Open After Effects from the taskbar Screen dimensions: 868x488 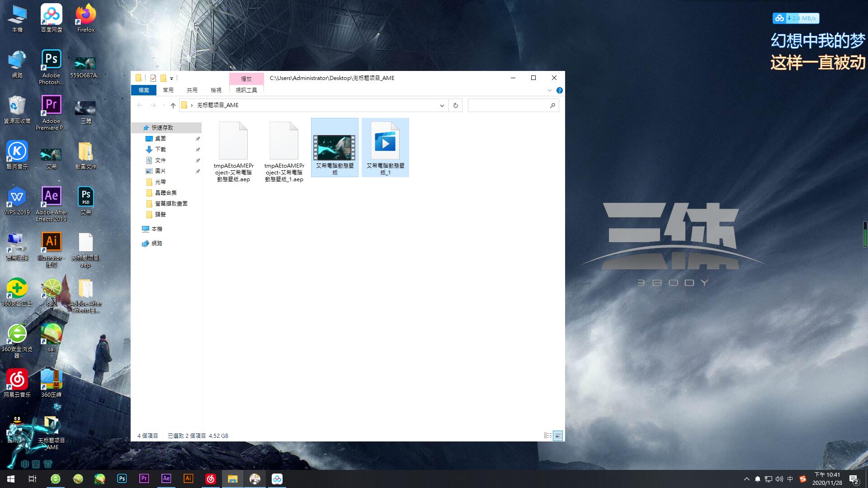[x=166, y=479]
